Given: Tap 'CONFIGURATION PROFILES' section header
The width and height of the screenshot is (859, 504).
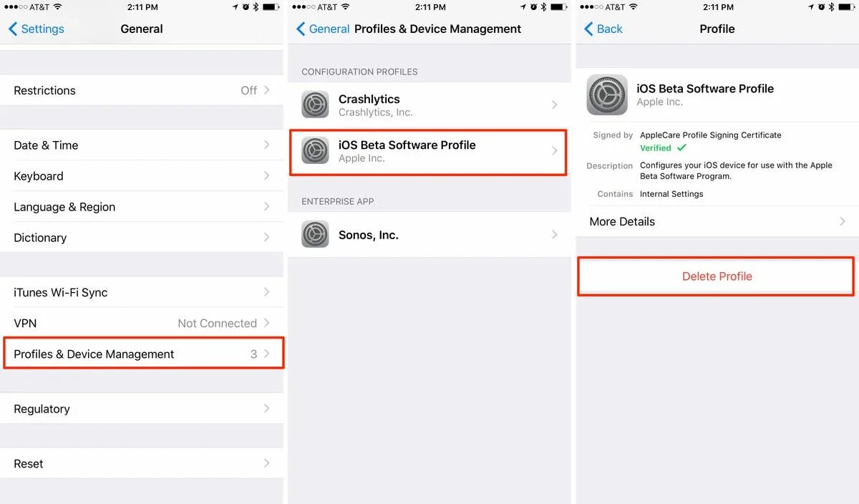Looking at the screenshot, I should click(359, 72).
